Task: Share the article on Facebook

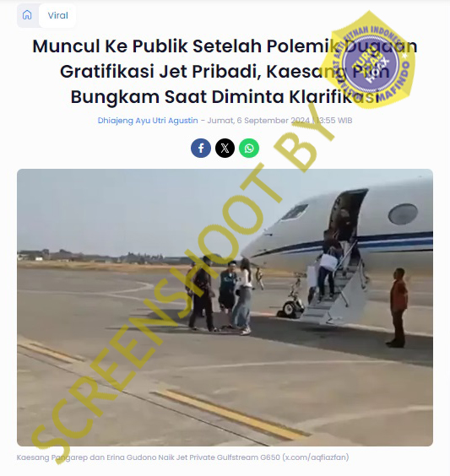Action: pyautogui.click(x=201, y=149)
